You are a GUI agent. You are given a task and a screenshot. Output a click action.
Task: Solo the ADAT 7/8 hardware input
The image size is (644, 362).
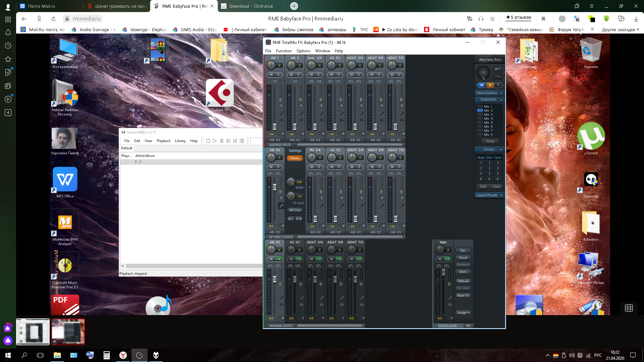[399, 75]
